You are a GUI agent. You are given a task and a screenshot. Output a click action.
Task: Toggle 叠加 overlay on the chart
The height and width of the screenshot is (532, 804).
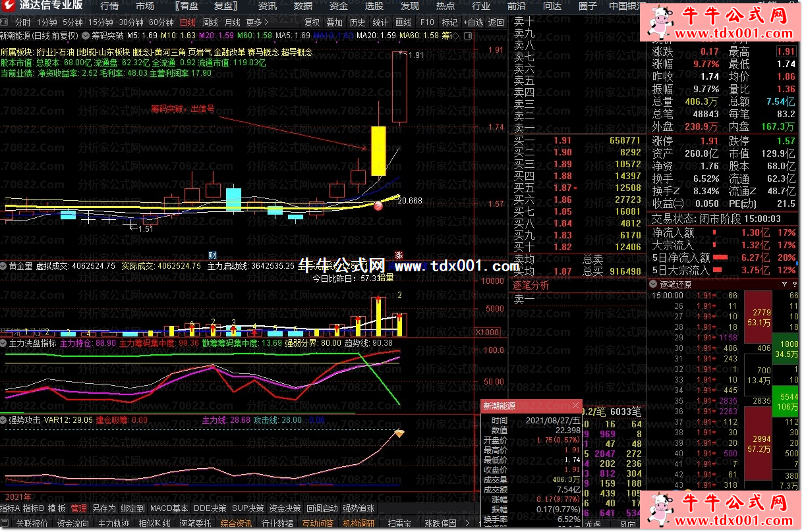click(x=334, y=22)
